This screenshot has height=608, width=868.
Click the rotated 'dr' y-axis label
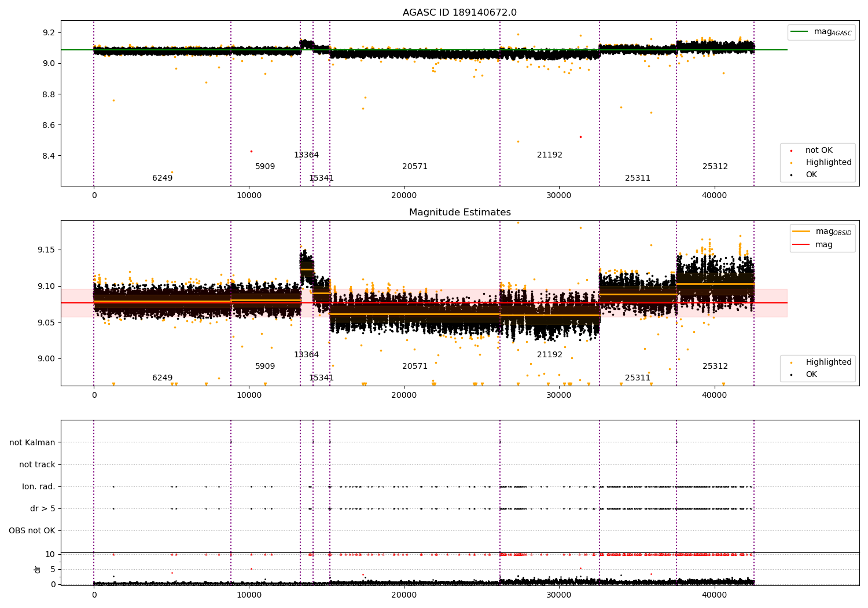(38, 569)
